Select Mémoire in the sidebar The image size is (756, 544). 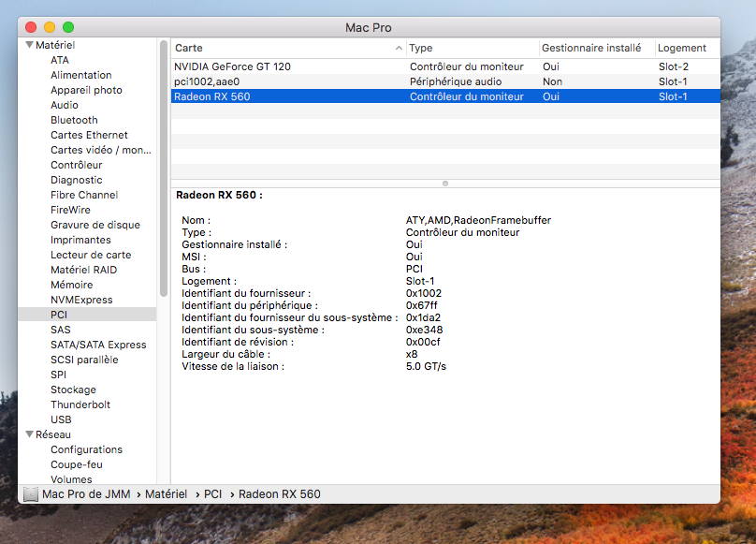[71, 285]
